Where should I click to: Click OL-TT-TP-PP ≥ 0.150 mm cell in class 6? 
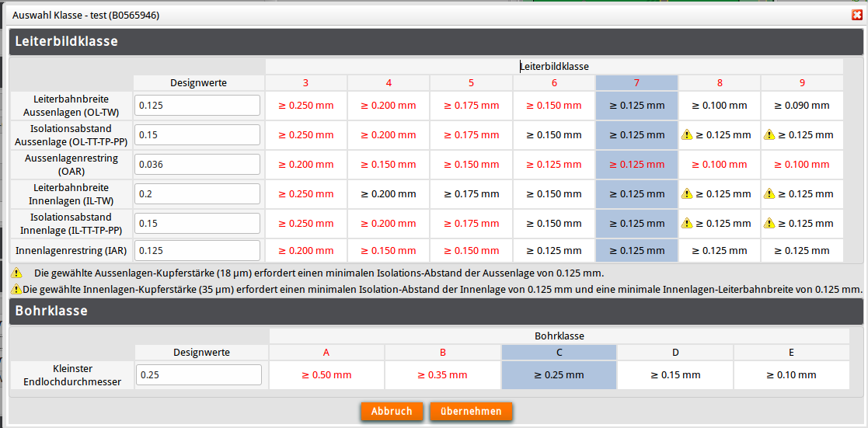554,134
